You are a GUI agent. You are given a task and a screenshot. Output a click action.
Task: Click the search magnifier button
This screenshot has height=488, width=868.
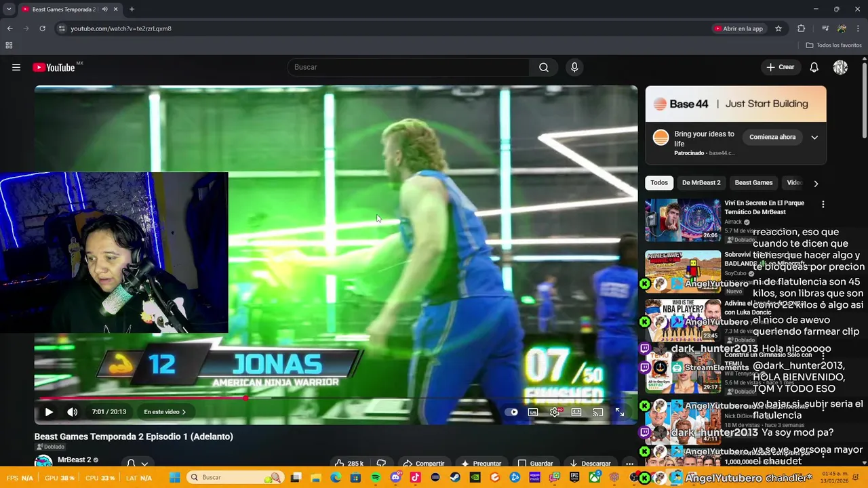pyautogui.click(x=544, y=67)
